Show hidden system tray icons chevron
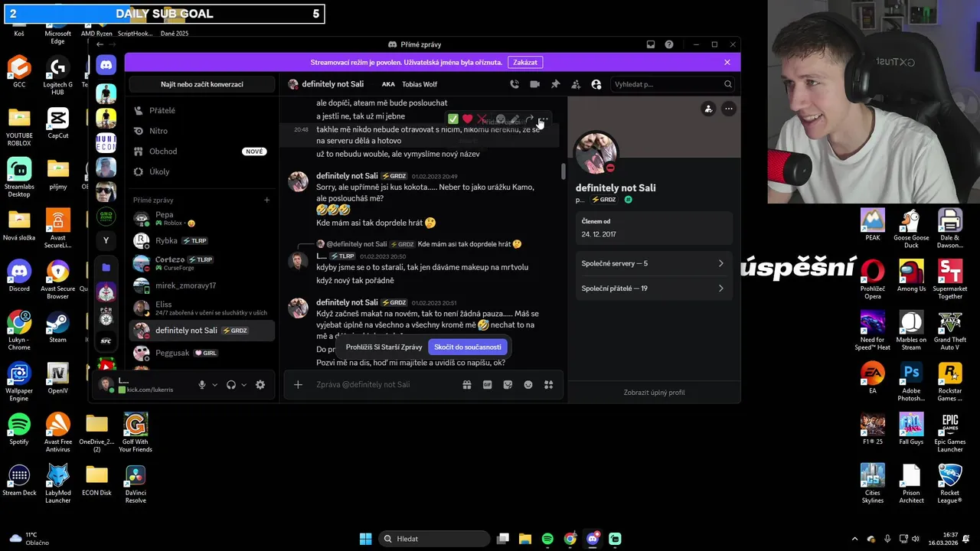Viewport: 980px width, 551px height. pyautogui.click(x=855, y=539)
